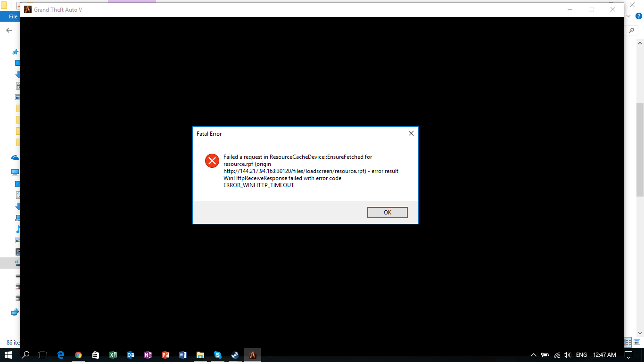Launch Google Chrome from taskbar
The width and height of the screenshot is (644, 362).
(x=78, y=355)
